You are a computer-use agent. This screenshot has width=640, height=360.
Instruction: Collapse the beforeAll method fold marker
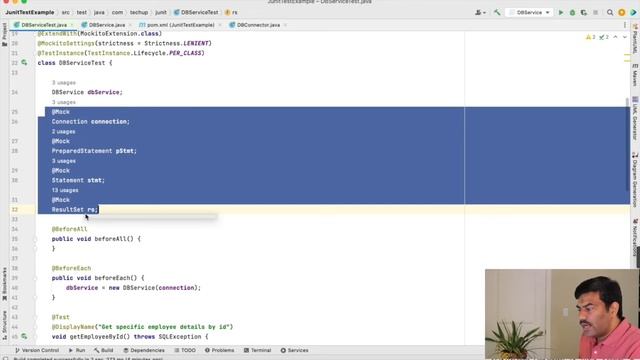pos(35,239)
